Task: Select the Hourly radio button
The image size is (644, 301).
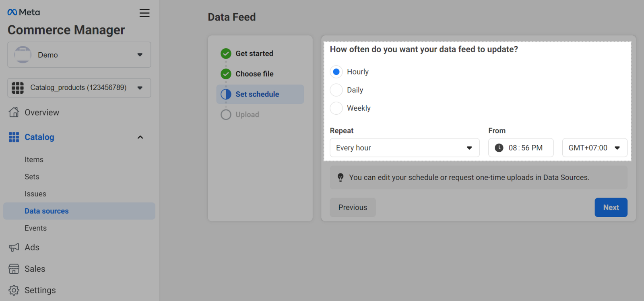Action: pyautogui.click(x=336, y=72)
